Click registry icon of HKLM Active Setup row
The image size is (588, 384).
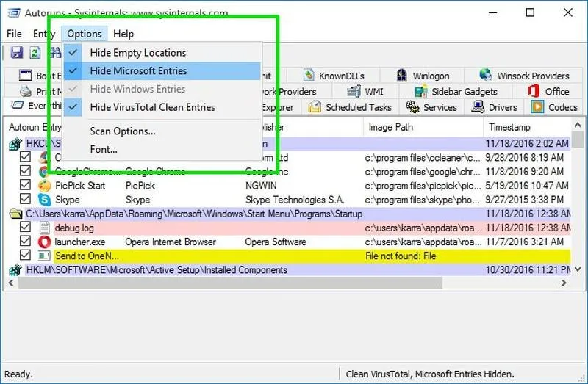point(15,269)
